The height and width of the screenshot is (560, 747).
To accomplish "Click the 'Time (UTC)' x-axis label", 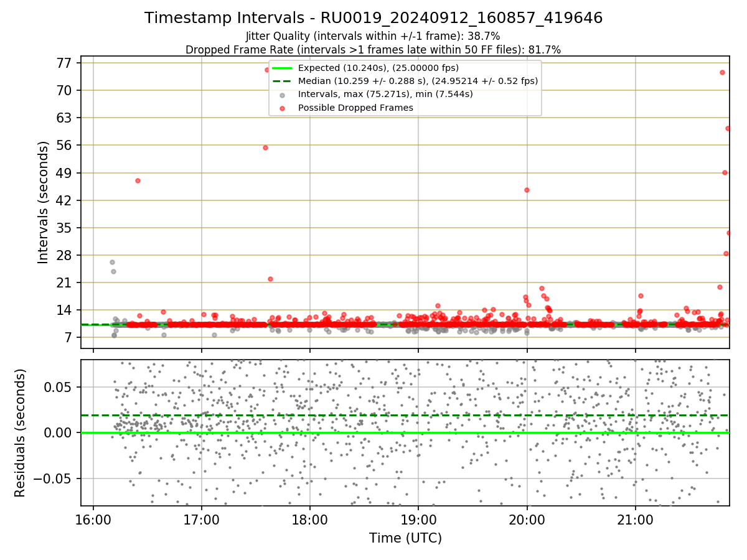I will coord(405,538).
